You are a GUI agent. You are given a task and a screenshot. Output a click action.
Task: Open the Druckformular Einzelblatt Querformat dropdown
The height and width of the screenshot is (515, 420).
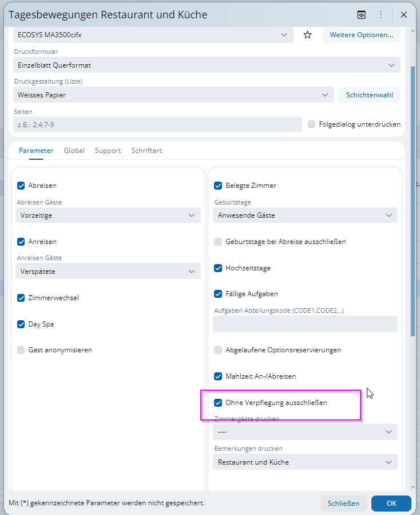(207, 65)
